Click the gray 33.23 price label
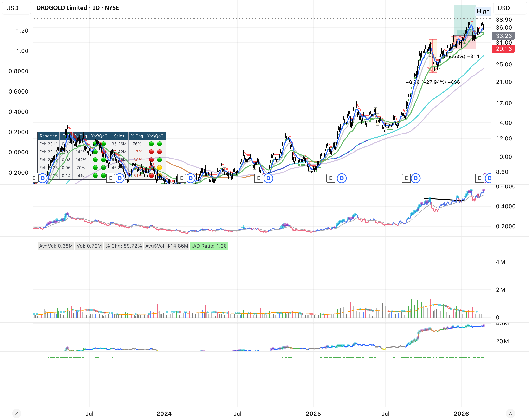This screenshot has width=529, height=420. point(503,36)
